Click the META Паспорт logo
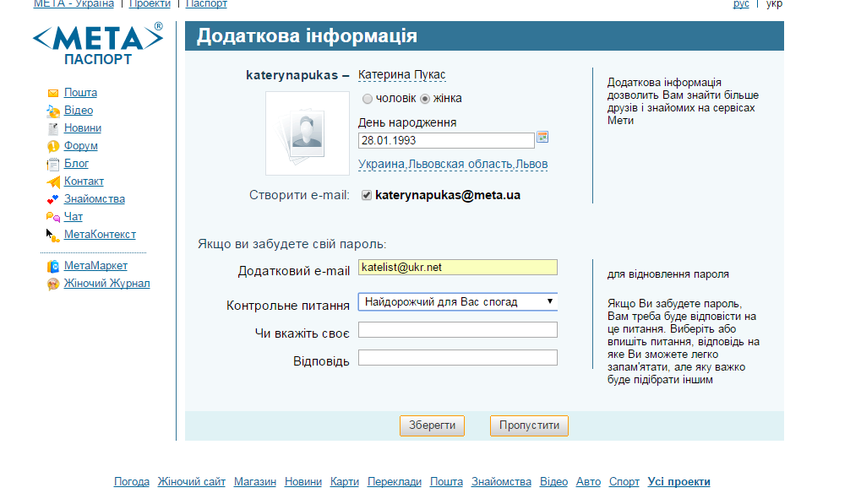This screenshot has height=504, width=861. click(98, 45)
